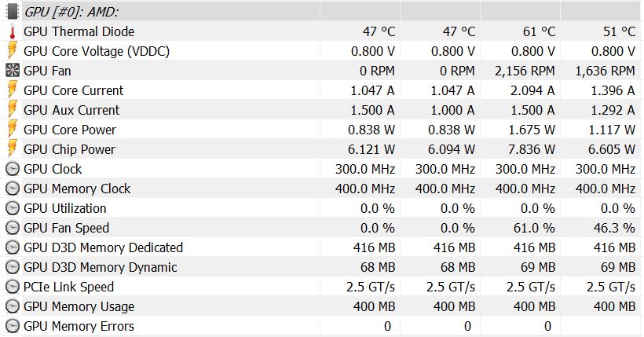This screenshot has height=337, width=644.
Task: Click the GPU chip icon in header row
Action: (x=13, y=12)
